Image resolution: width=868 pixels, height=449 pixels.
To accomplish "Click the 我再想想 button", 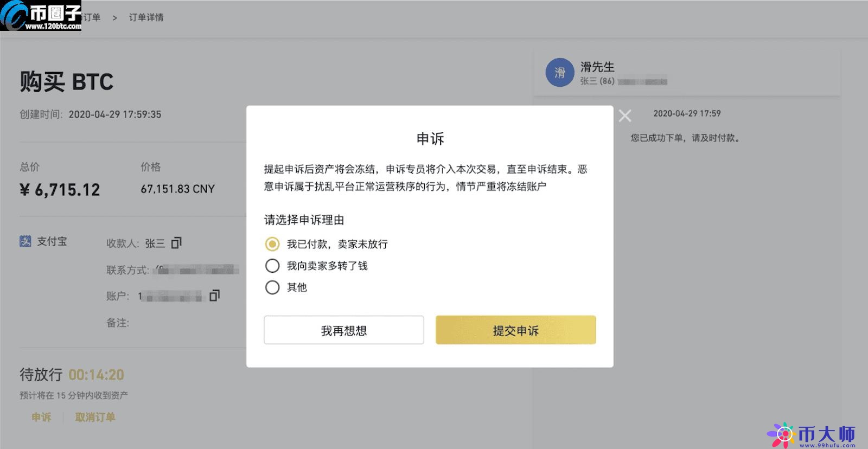I will 344,330.
